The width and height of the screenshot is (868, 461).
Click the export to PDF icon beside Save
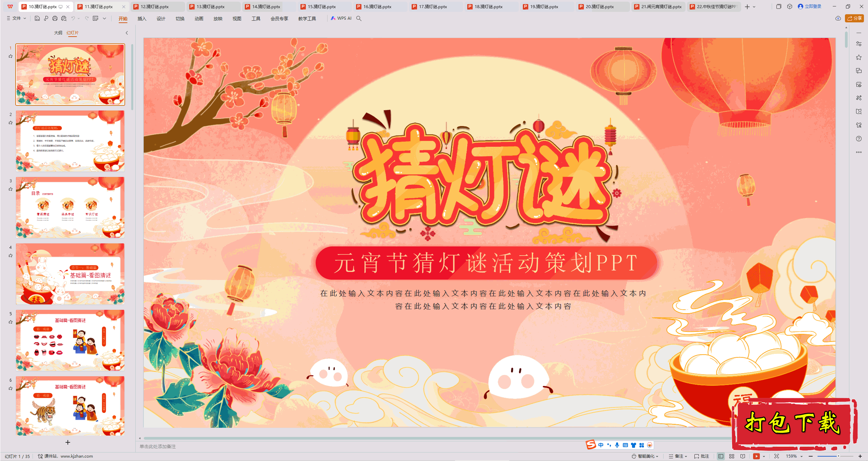pos(46,18)
